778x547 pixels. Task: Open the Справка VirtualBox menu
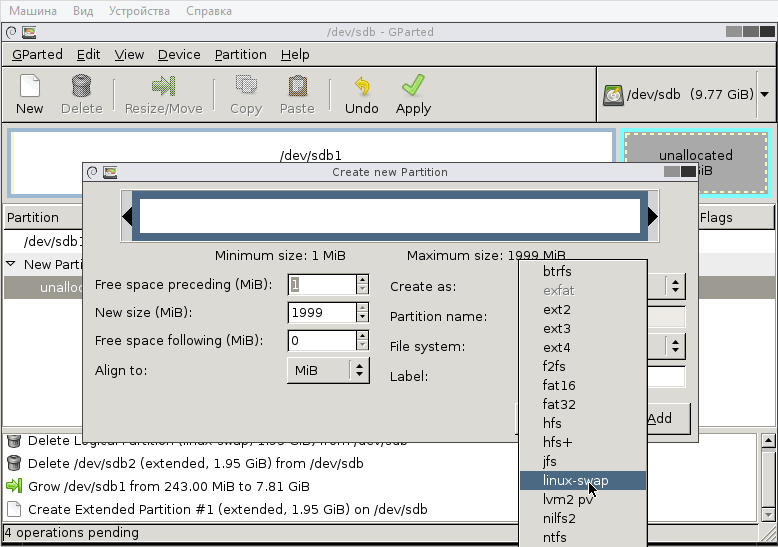pyautogui.click(x=209, y=11)
